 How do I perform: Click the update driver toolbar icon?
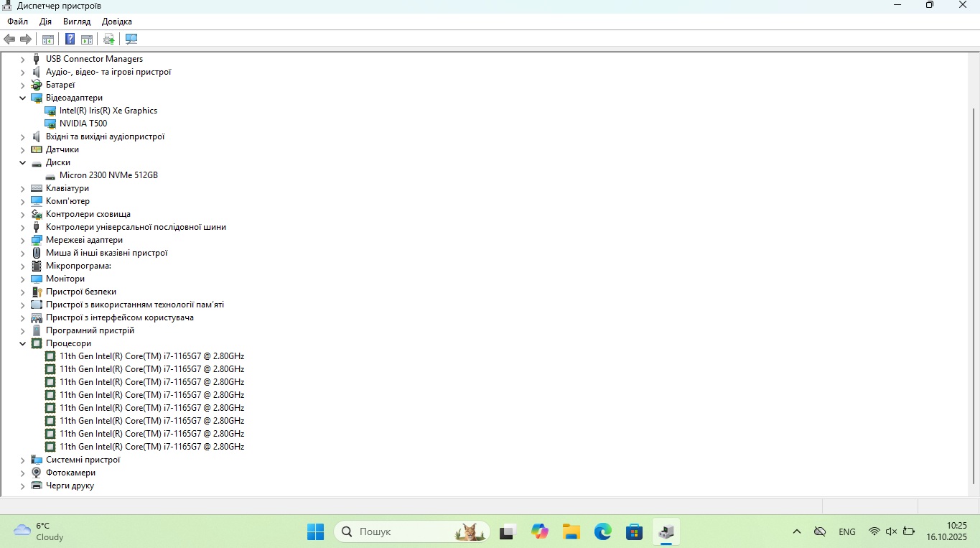(x=109, y=39)
